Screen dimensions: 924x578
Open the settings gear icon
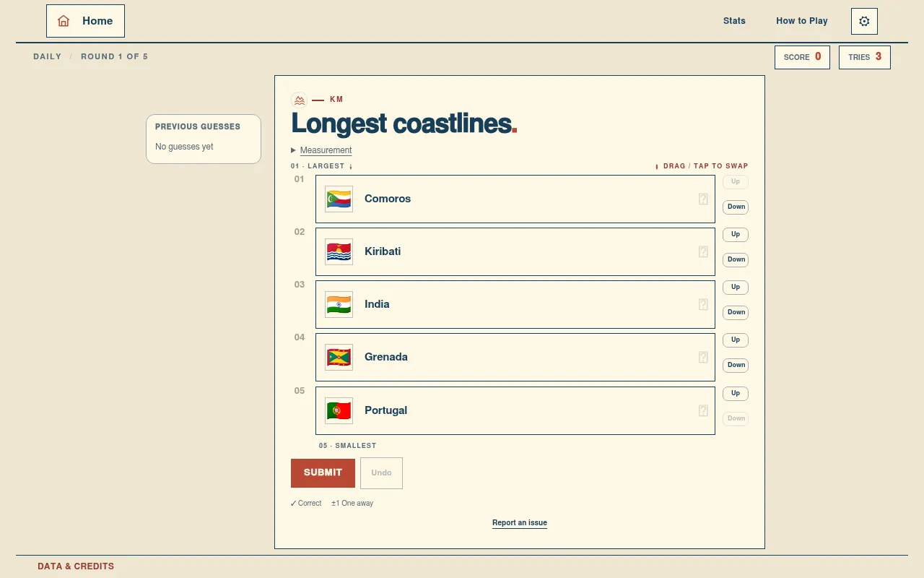(864, 22)
